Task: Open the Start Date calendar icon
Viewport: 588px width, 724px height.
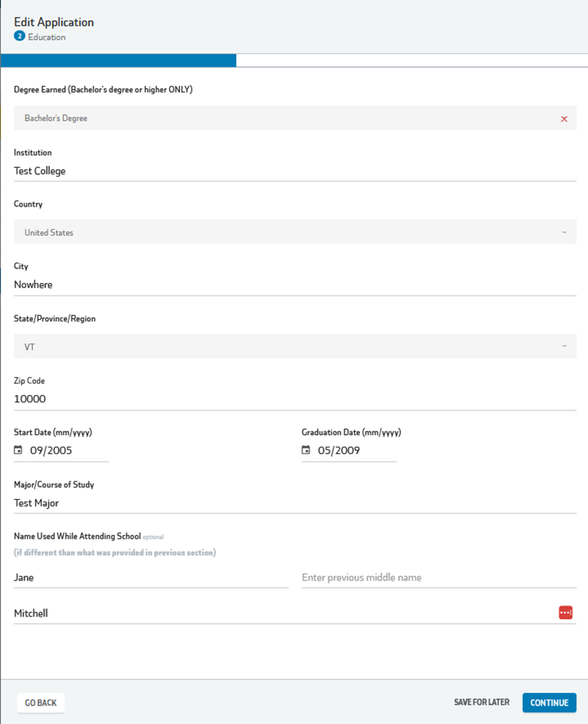Action: (18, 450)
